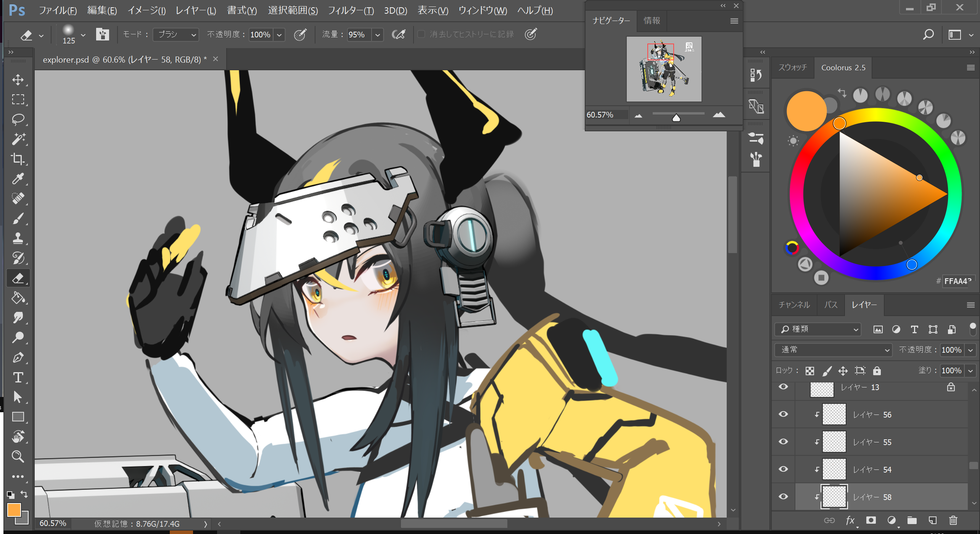This screenshot has height=534, width=980.
Task: Hide layer レイヤー 54
Action: [x=784, y=469]
